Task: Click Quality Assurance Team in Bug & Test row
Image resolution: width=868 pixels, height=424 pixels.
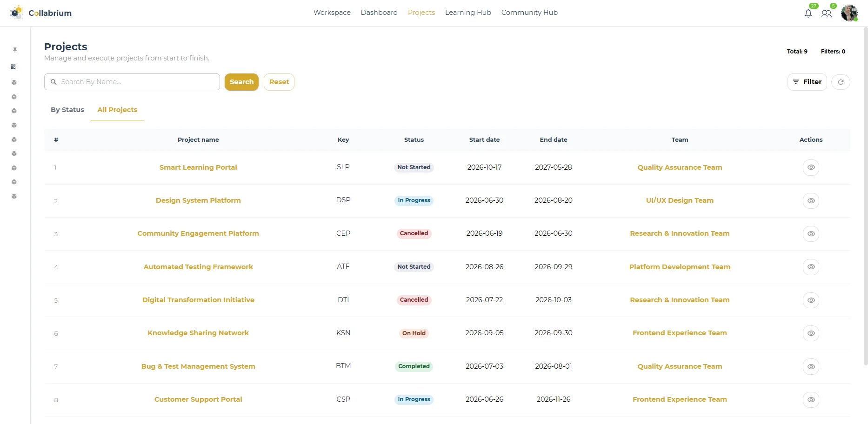Action: tap(680, 366)
